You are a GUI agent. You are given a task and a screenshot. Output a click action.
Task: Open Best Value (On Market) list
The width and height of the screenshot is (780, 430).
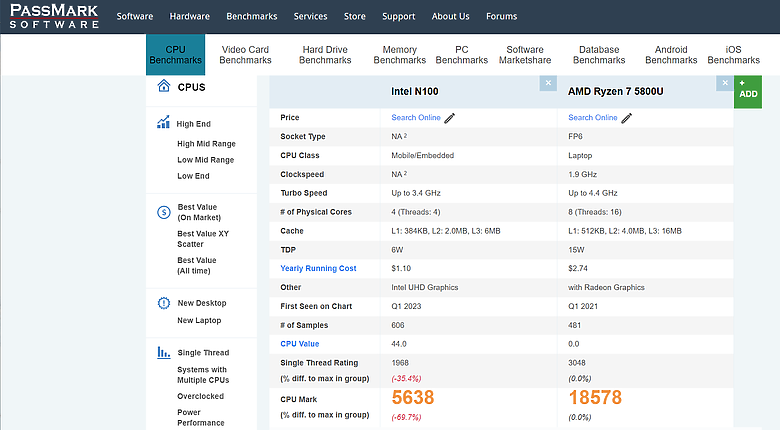(x=199, y=212)
